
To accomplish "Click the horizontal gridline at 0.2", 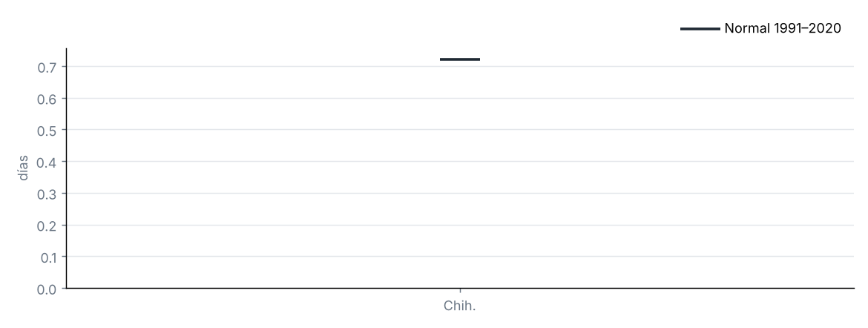I will tap(460, 225).
